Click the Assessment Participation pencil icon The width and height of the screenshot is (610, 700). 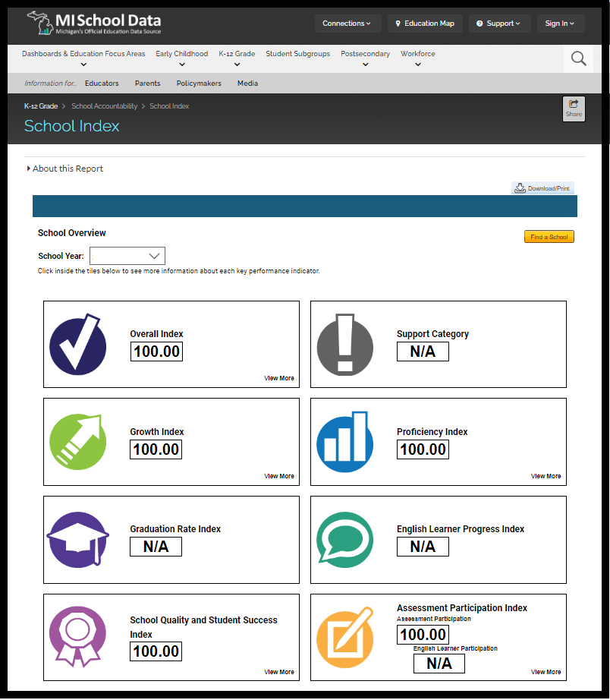tap(345, 637)
